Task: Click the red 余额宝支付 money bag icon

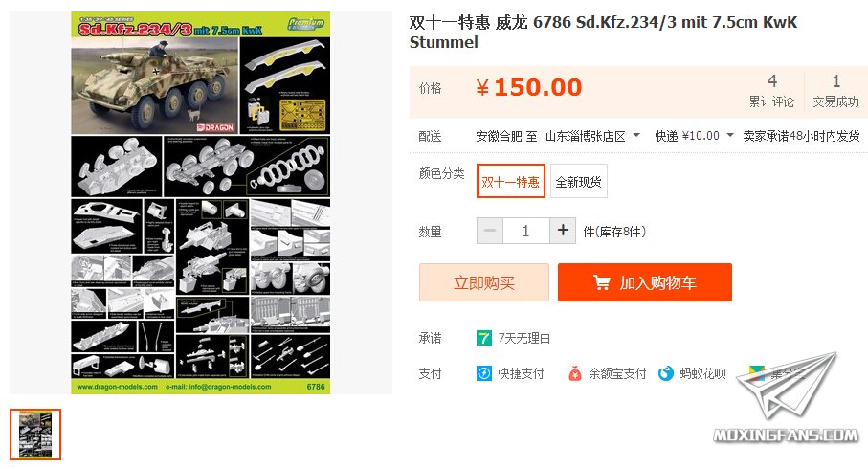Action: point(575,373)
